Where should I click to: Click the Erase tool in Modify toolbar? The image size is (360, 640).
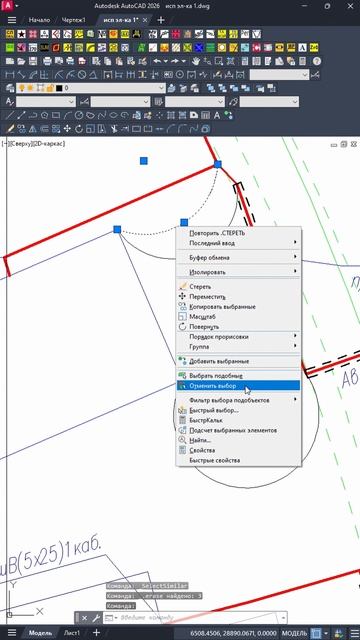(11, 129)
